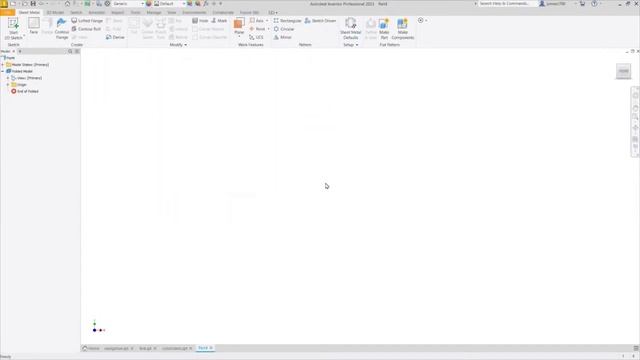Expand the Model States node

2,64
